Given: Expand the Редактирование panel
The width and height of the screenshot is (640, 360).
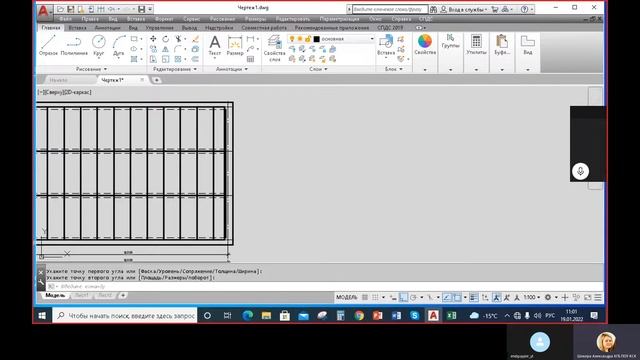Looking at the screenshot, I should click(175, 69).
